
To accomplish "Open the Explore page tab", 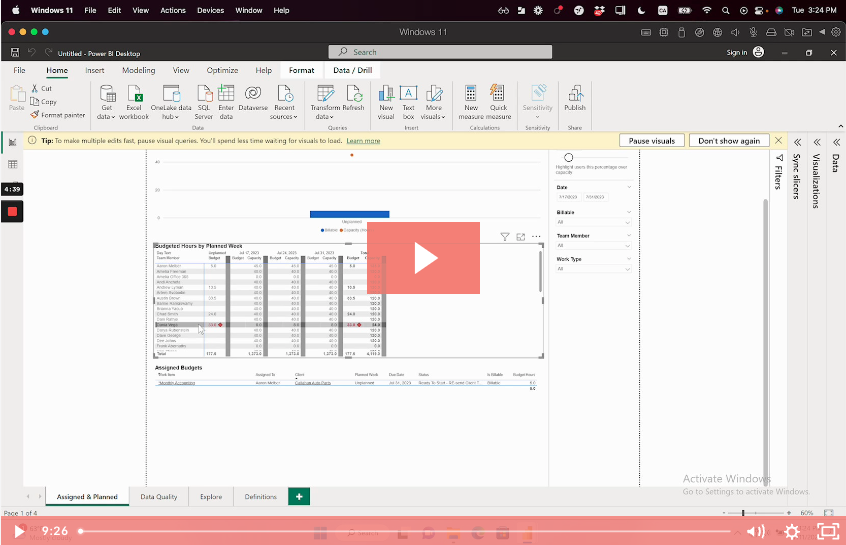I will coord(211,496).
